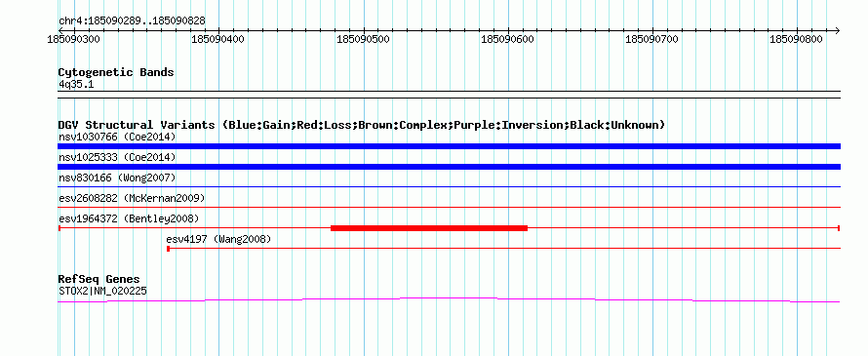Viewport: 868px width, 356px height.
Task: Click the Cytogenetic Bands track title
Action: pyautogui.click(x=116, y=72)
